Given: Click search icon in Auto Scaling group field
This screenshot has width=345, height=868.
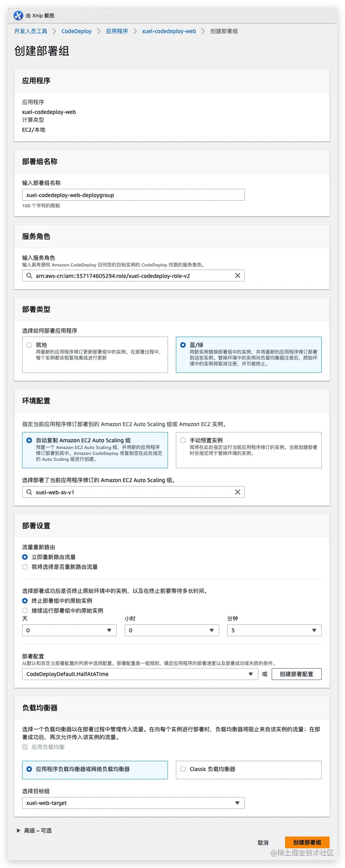Looking at the screenshot, I should pyautogui.click(x=29, y=492).
